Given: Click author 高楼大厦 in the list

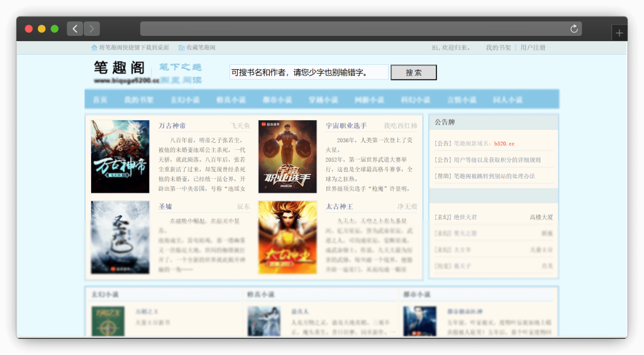Looking at the screenshot, I should [541, 217].
